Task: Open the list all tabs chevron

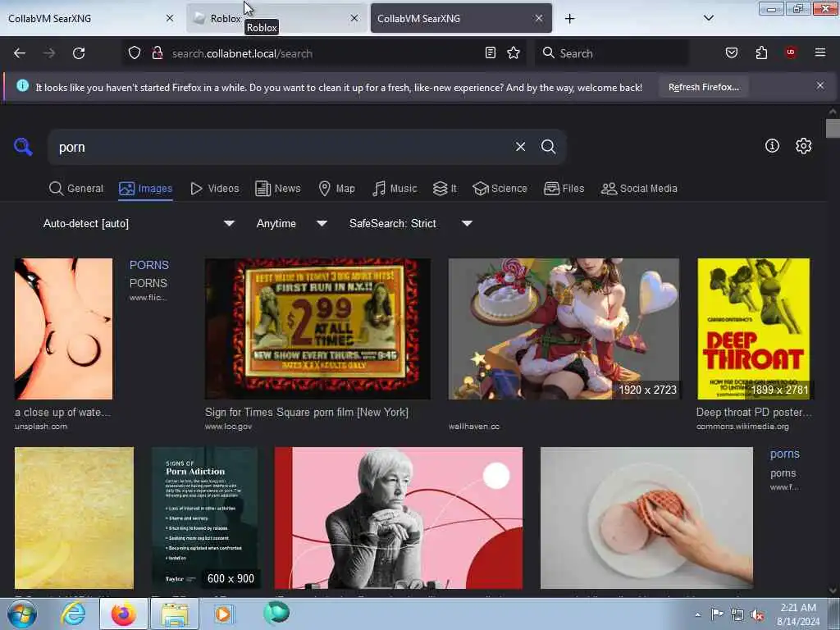Action: click(708, 18)
